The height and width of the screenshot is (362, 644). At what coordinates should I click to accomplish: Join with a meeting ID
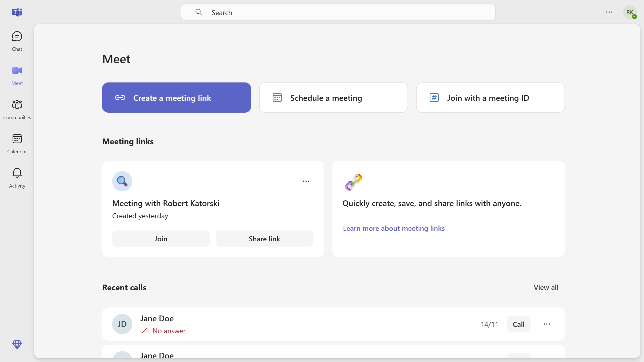click(490, 98)
